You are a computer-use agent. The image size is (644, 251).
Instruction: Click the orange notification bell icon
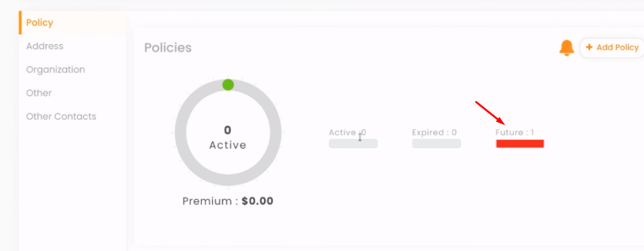point(566,48)
